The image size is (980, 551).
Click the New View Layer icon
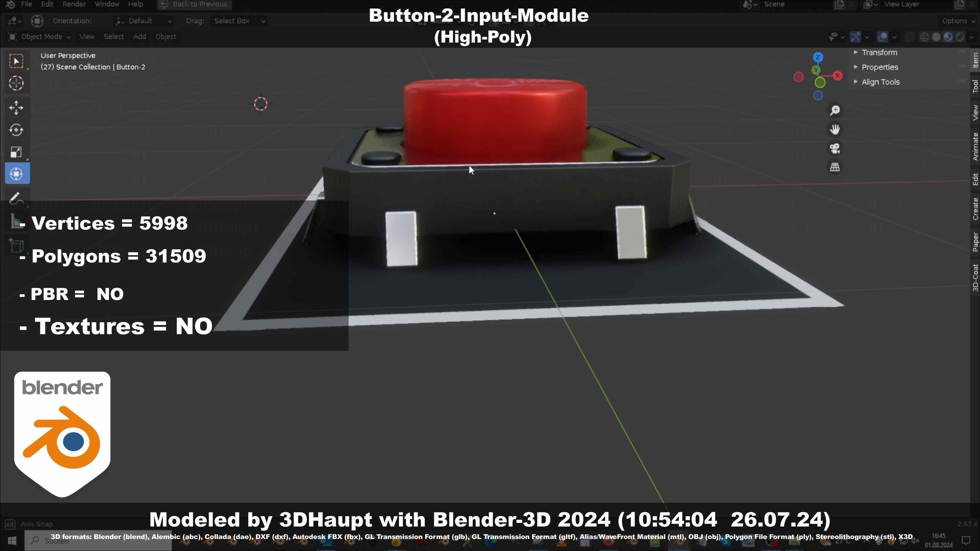960,4
